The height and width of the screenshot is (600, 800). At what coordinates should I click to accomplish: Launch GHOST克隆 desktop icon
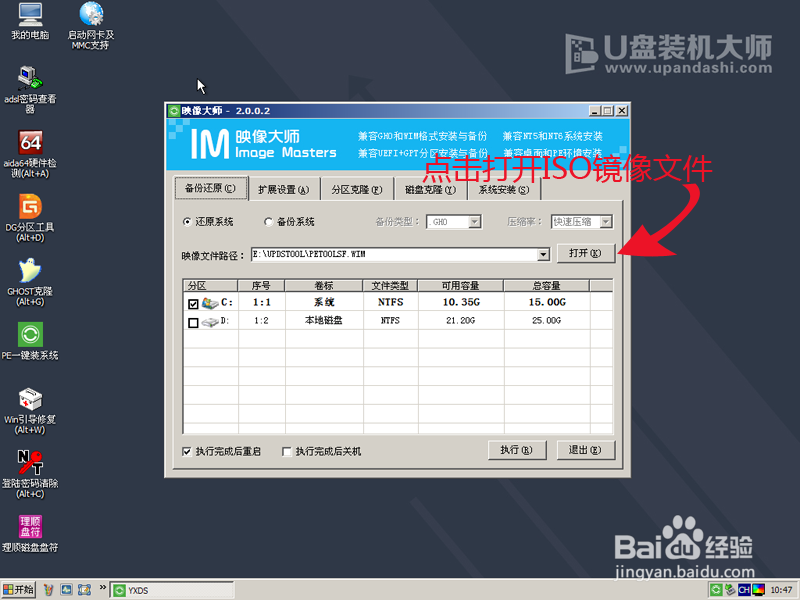pyautogui.click(x=30, y=282)
